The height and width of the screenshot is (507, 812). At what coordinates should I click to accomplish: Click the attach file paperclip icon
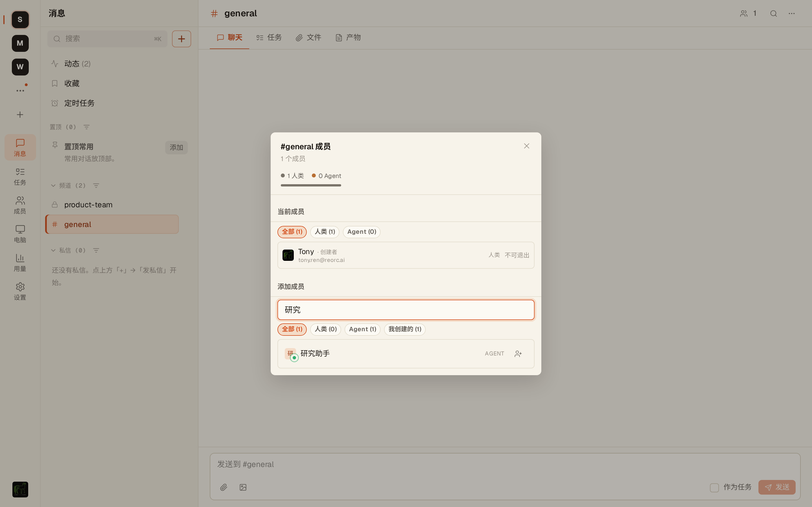coord(224,487)
